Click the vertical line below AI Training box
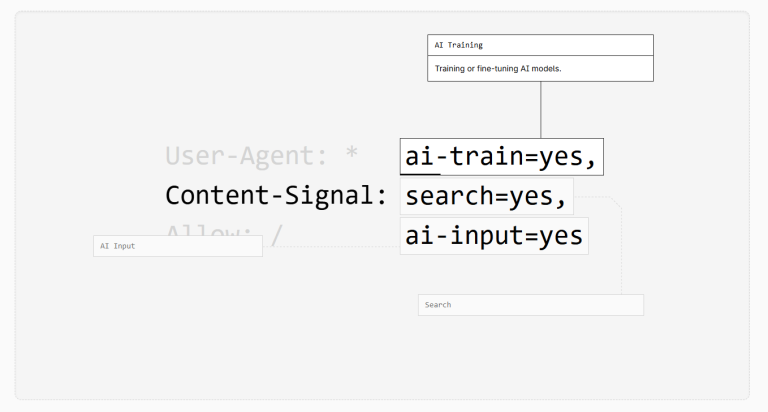Viewport: 768px width, 412px height. pyautogui.click(x=541, y=110)
